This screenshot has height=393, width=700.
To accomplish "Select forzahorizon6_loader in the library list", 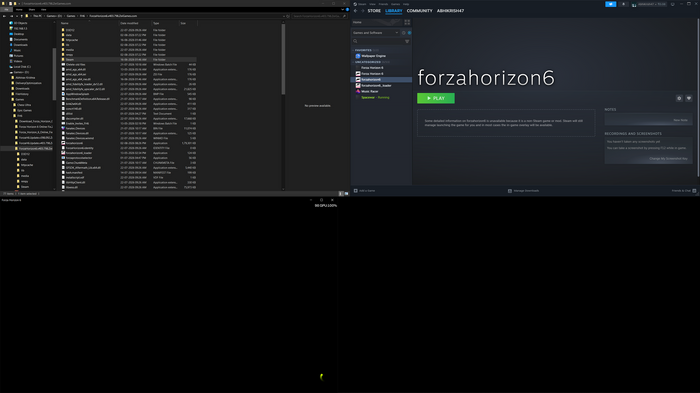I will [376, 85].
